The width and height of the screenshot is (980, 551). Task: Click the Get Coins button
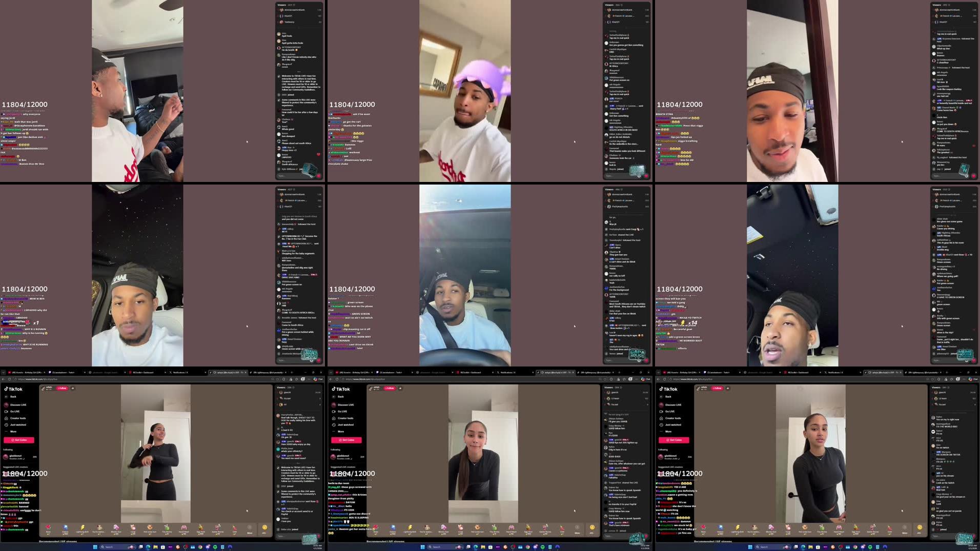tap(19, 440)
